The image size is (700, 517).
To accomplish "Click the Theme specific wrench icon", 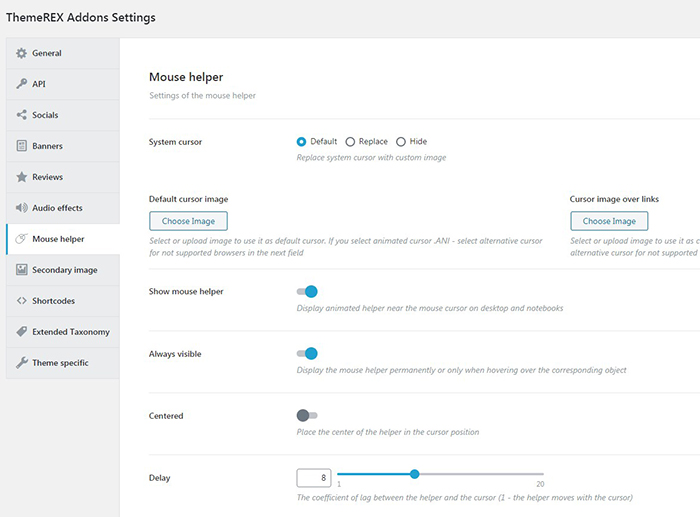I will pyautogui.click(x=21, y=363).
